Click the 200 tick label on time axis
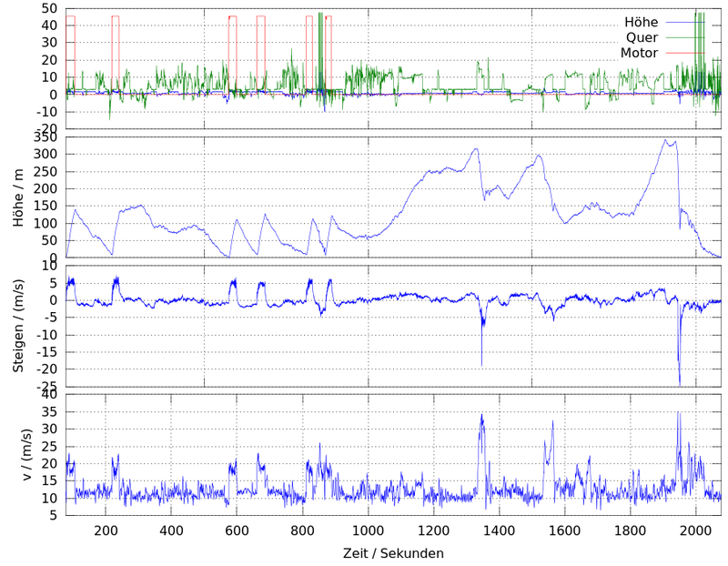 pyautogui.click(x=106, y=531)
